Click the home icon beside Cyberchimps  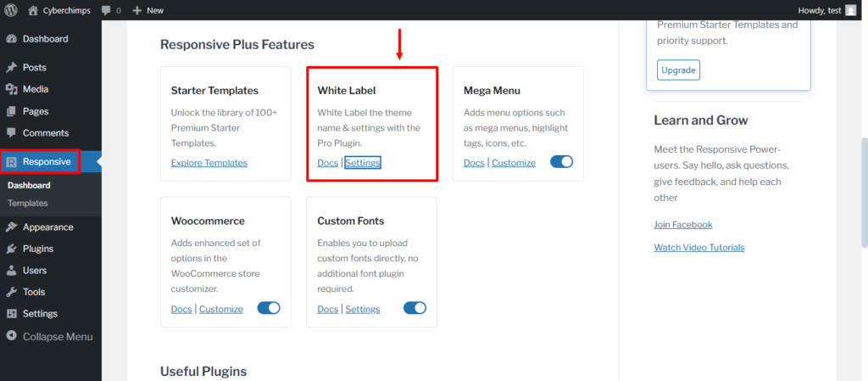coord(34,10)
